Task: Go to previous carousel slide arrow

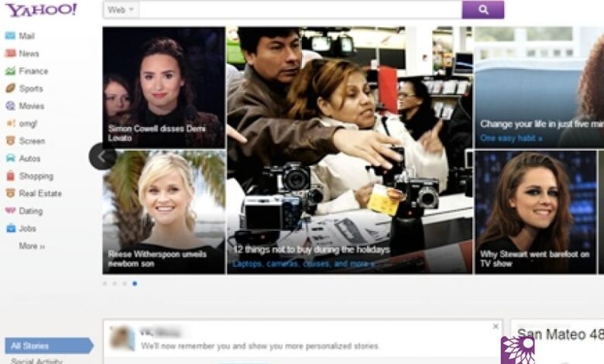Action: (101, 156)
